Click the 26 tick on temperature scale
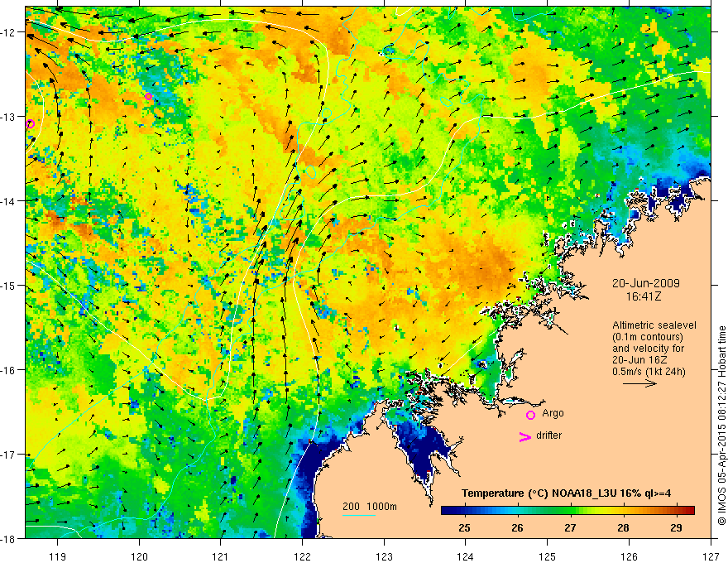Viewport: 728px width, 563px height. coord(517,527)
